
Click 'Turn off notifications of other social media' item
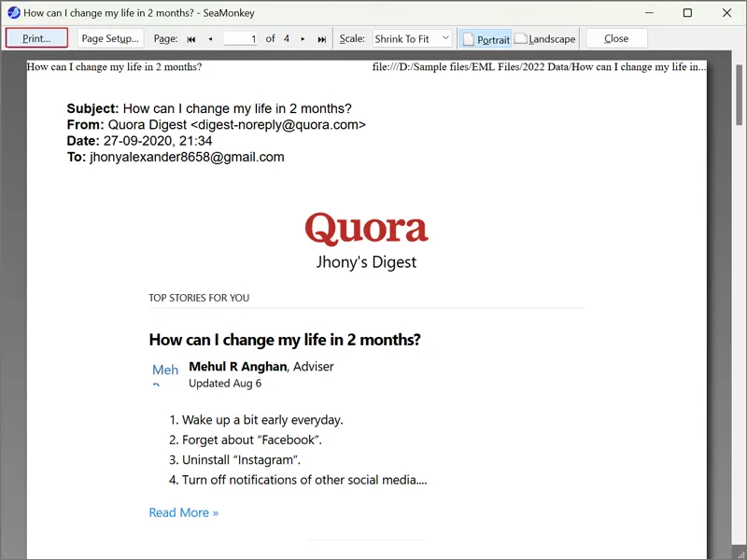(x=304, y=480)
